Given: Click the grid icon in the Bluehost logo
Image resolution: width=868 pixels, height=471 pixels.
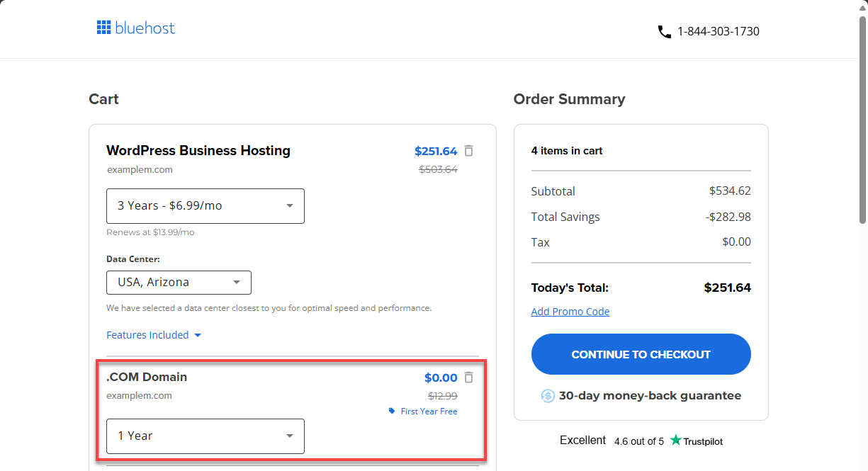Looking at the screenshot, I should point(103,27).
